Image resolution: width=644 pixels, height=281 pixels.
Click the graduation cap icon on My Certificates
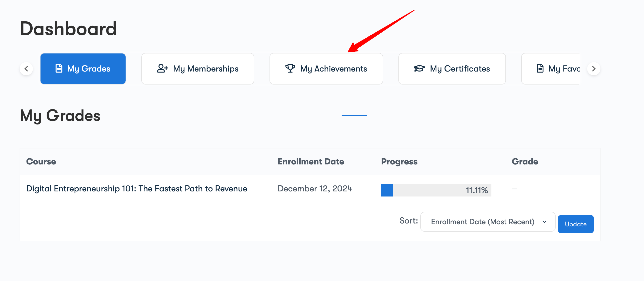tap(419, 68)
